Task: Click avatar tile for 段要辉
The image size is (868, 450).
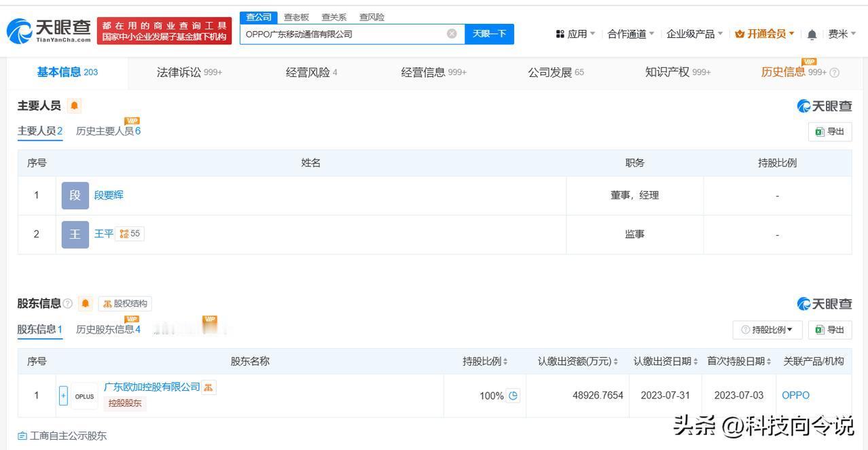Action: point(75,196)
